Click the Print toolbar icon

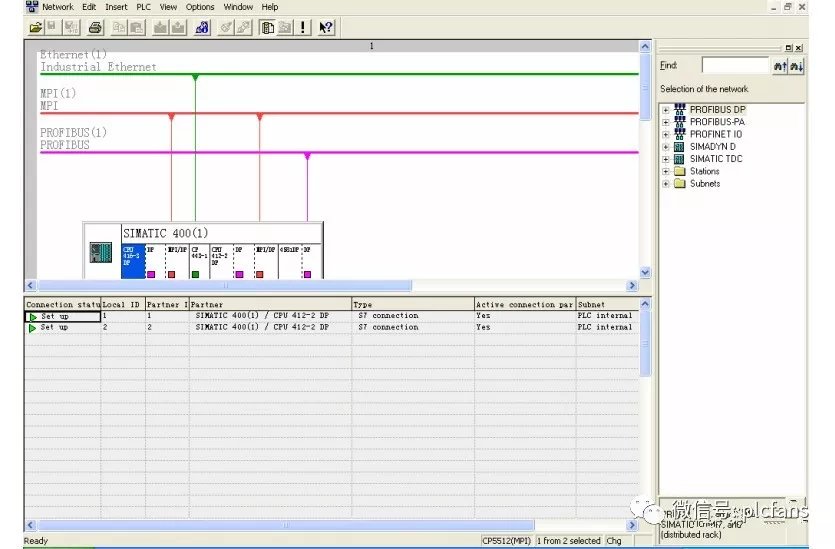pos(95,28)
